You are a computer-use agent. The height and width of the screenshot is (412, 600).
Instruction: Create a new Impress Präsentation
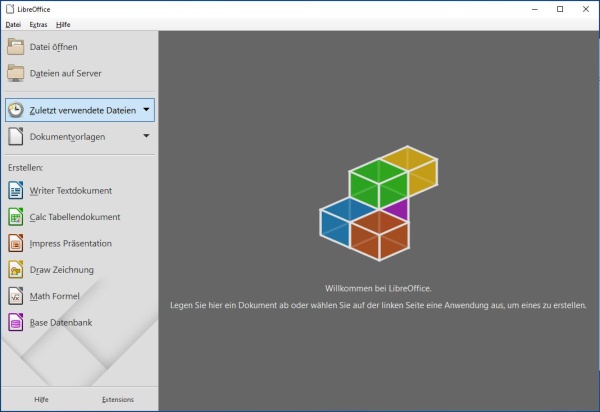click(71, 244)
